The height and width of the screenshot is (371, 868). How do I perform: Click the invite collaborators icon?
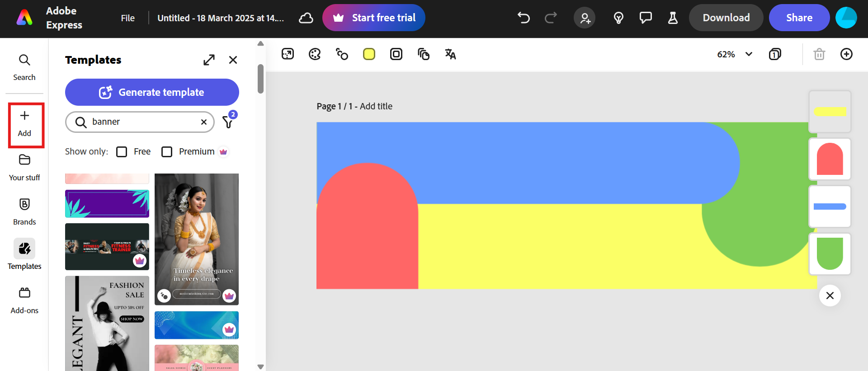[585, 18]
